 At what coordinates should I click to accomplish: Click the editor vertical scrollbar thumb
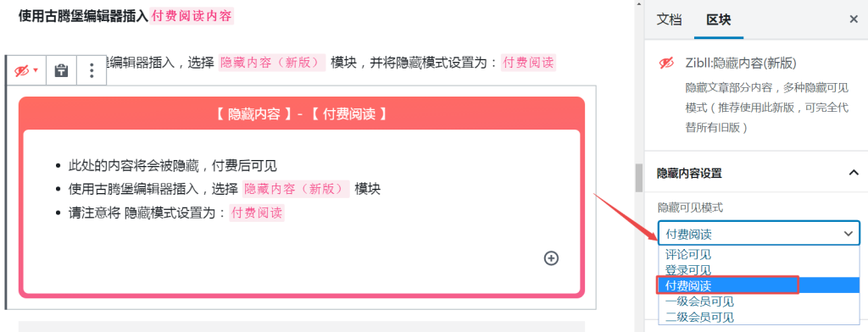pos(639,178)
